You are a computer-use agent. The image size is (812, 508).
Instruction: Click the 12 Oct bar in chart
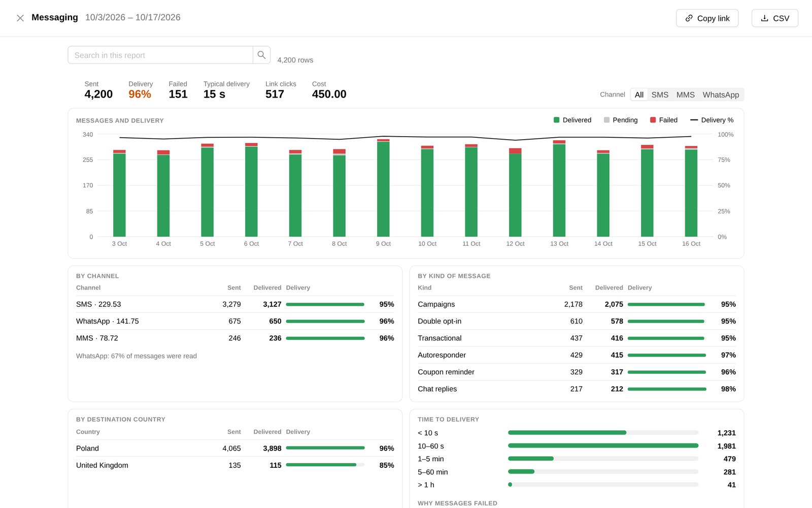click(x=515, y=193)
